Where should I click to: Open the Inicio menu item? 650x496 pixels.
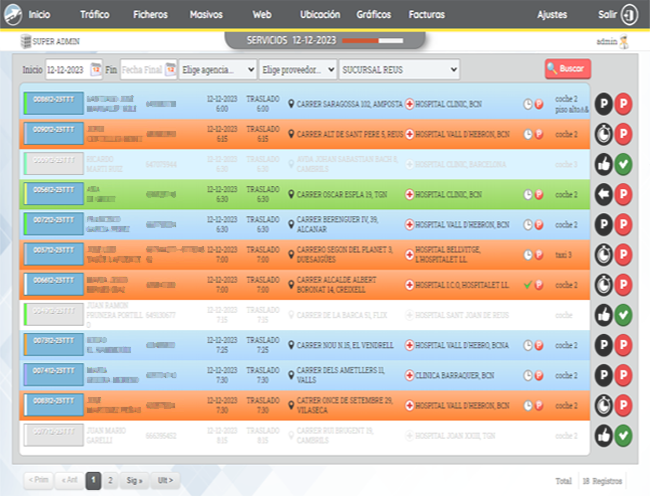(x=39, y=15)
